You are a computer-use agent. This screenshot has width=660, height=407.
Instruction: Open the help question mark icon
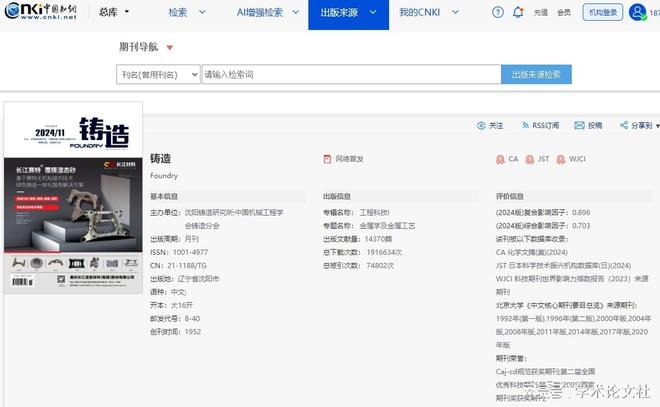[498, 12]
